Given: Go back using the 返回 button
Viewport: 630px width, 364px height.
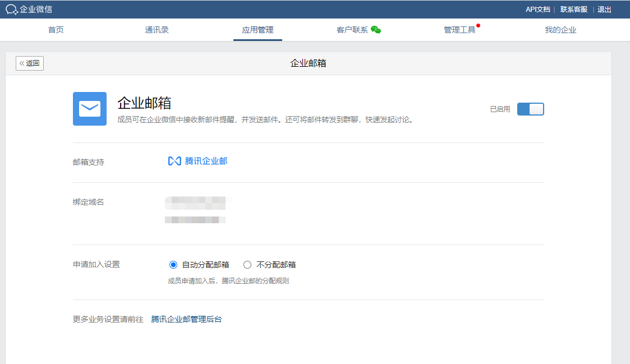Looking at the screenshot, I should [x=30, y=63].
